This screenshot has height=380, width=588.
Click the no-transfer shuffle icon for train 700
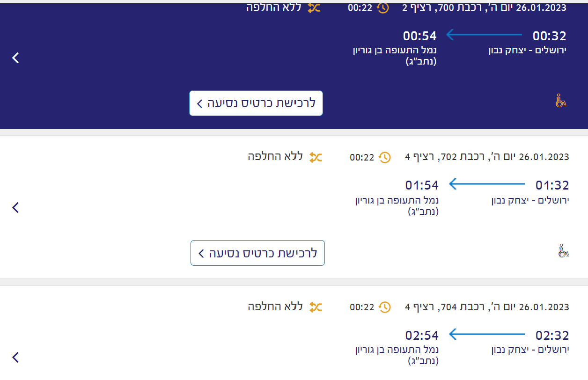pyautogui.click(x=314, y=8)
